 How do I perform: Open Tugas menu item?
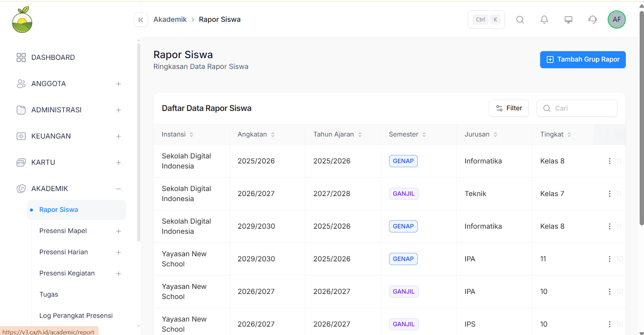pyautogui.click(x=48, y=294)
